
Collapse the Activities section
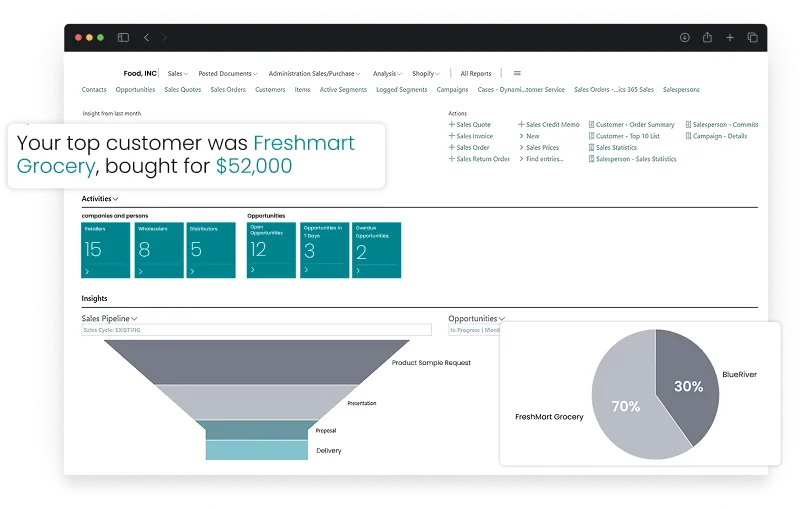100,199
